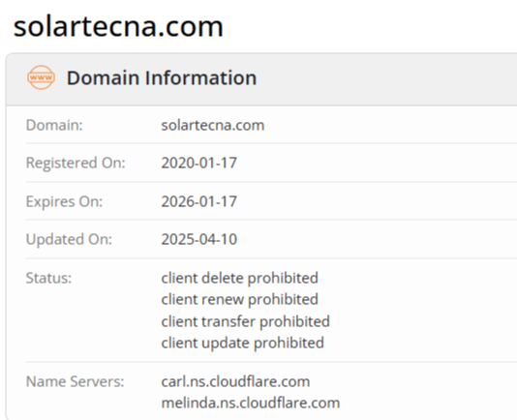The image size is (517, 420).
Task: Click name server melinda.ns.cloudflare.com
Action: (x=251, y=403)
